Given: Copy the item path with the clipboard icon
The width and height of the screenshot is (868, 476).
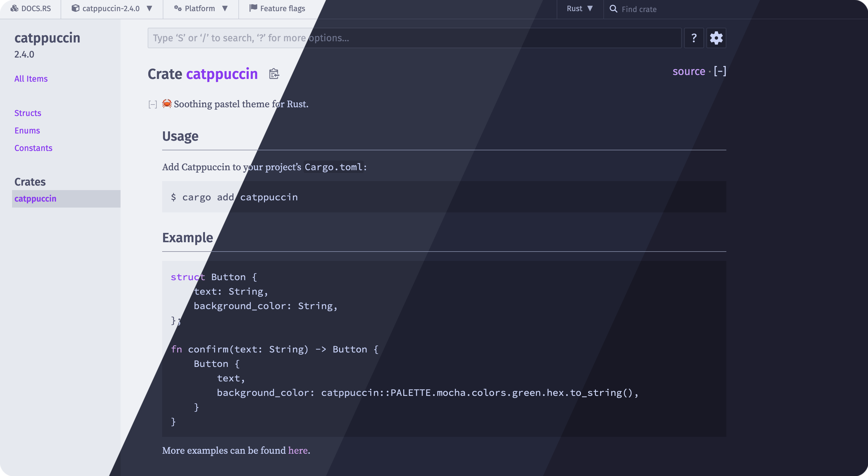Looking at the screenshot, I should click(274, 74).
